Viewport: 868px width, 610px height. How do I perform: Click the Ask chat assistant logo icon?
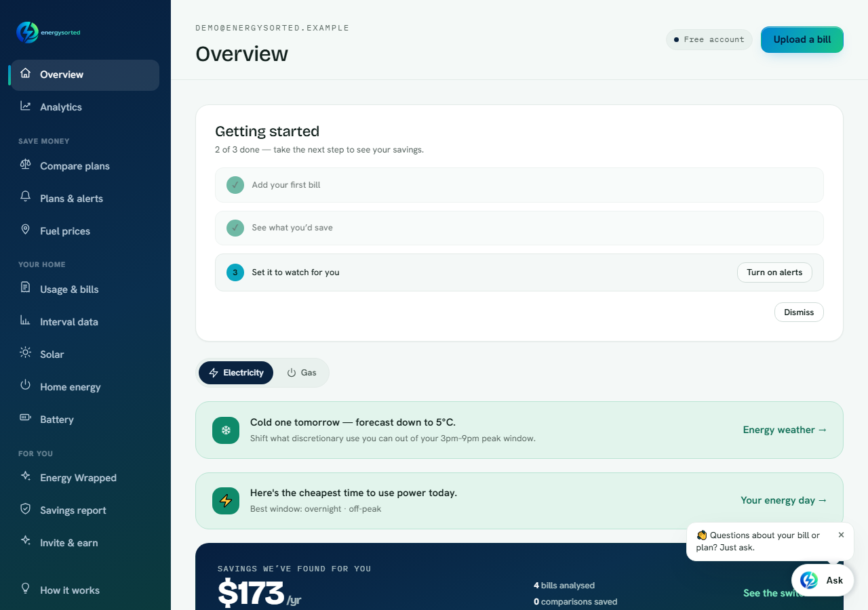809,580
